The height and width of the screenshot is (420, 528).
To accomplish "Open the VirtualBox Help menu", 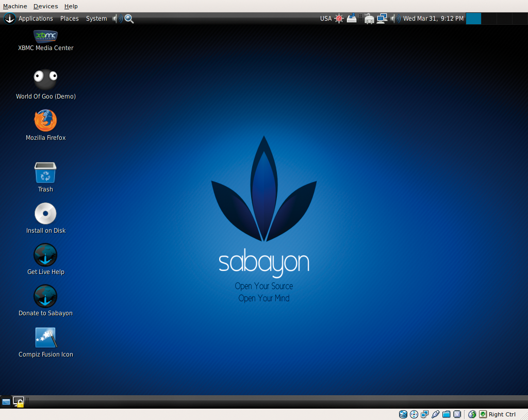I will [x=71, y=6].
